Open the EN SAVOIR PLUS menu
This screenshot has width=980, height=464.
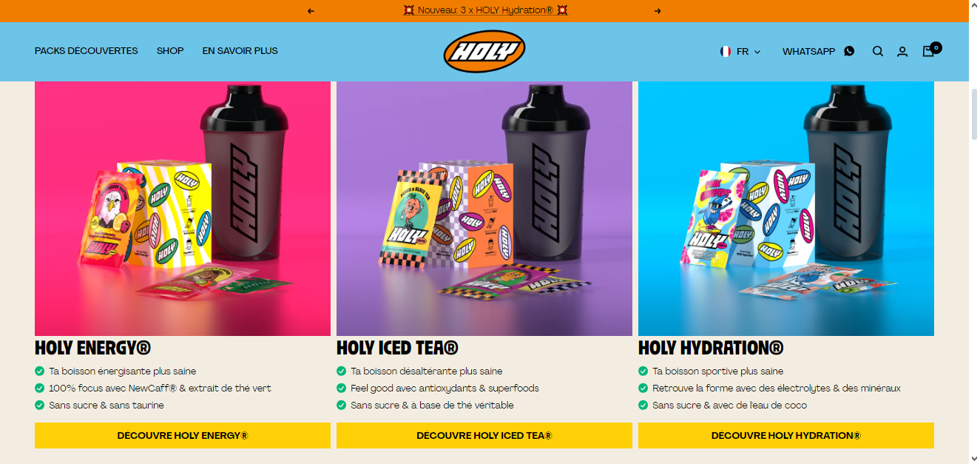click(240, 51)
